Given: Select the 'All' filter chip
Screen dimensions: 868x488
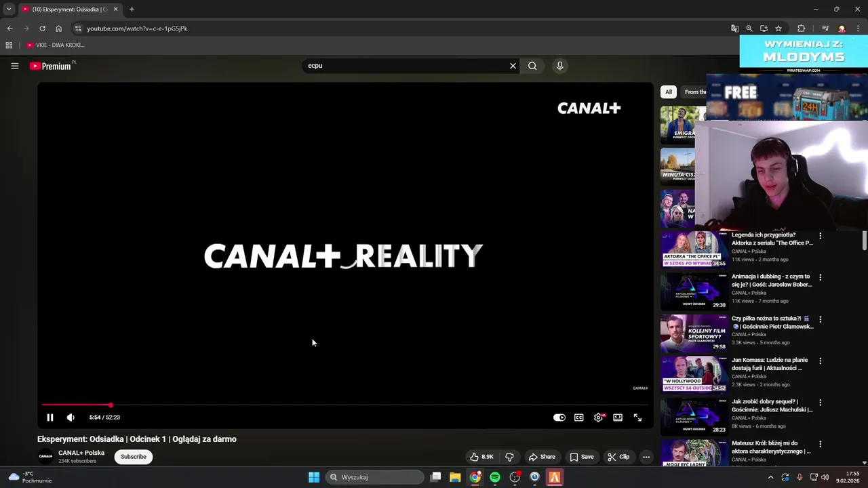Looking at the screenshot, I should (669, 91).
